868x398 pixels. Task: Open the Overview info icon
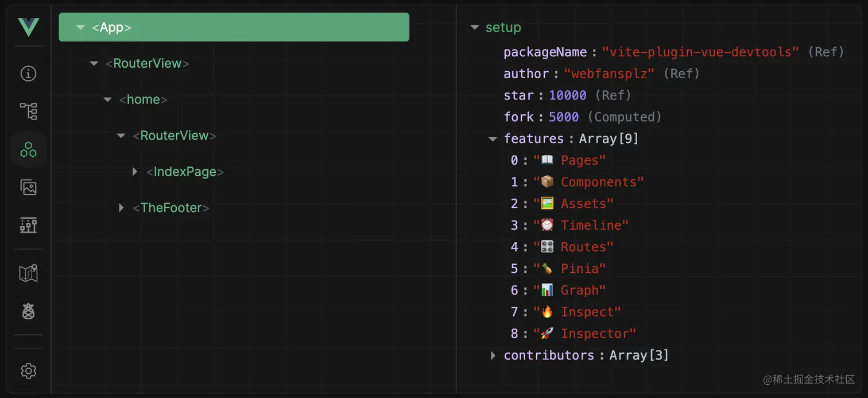click(28, 74)
